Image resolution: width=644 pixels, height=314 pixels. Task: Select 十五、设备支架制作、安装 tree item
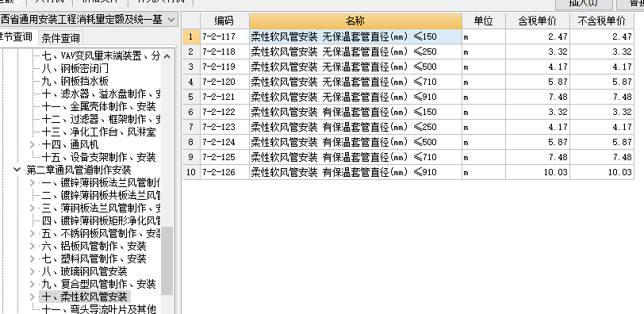[98, 157]
